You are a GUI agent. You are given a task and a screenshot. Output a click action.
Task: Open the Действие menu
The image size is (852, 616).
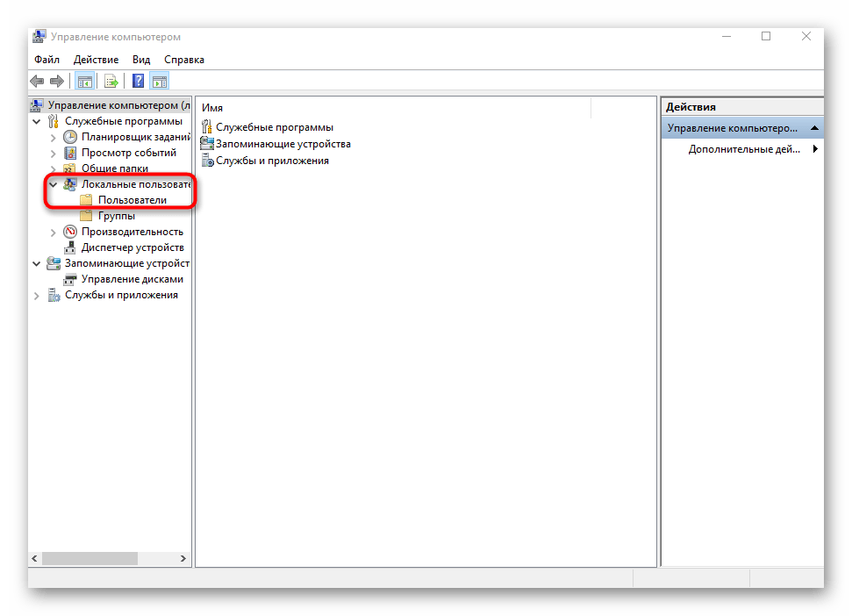tap(97, 60)
